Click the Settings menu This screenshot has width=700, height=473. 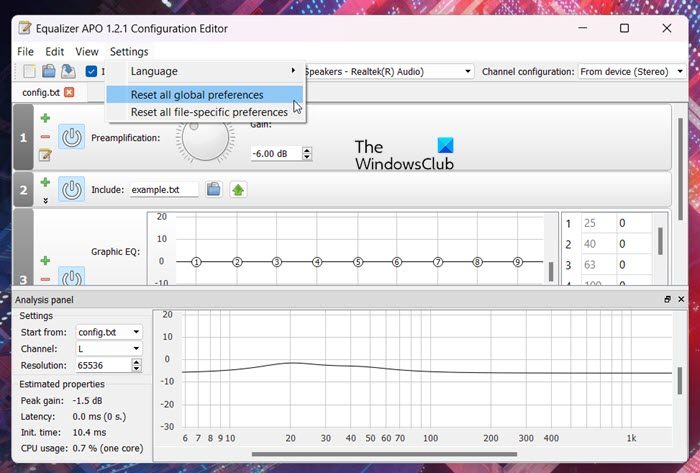coord(129,52)
